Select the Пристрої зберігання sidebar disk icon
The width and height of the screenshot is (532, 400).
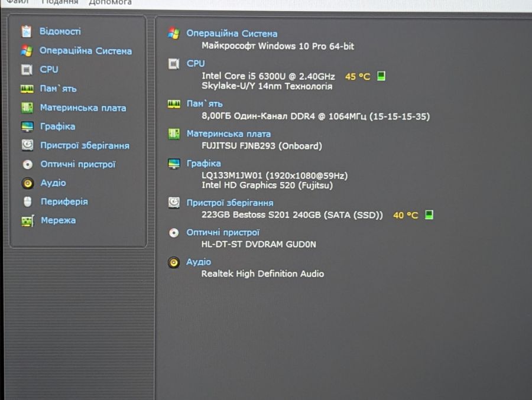[x=27, y=145]
